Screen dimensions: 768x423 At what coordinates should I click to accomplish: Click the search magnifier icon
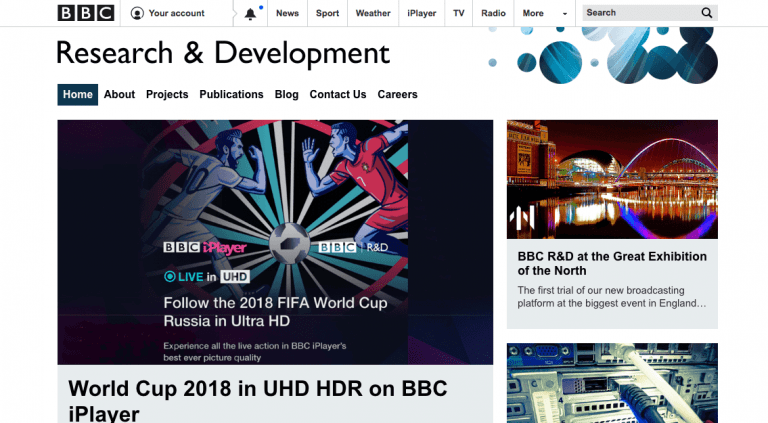(706, 13)
